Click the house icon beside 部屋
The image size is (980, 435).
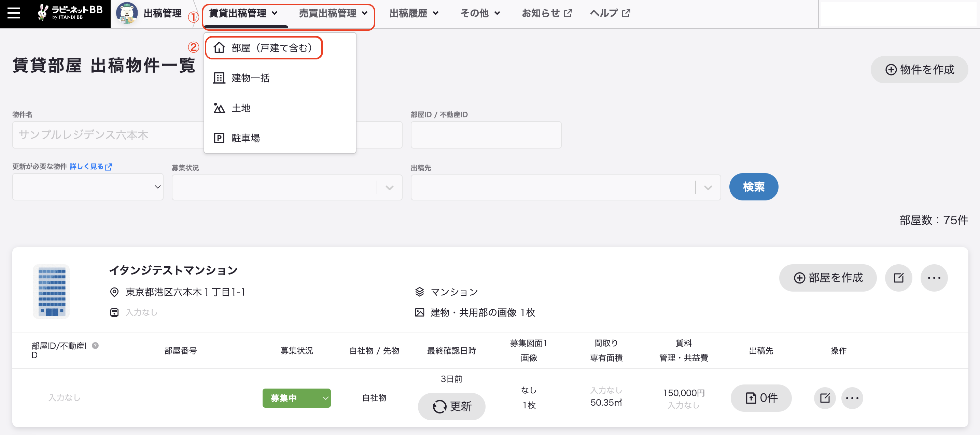tap(219, 48)
